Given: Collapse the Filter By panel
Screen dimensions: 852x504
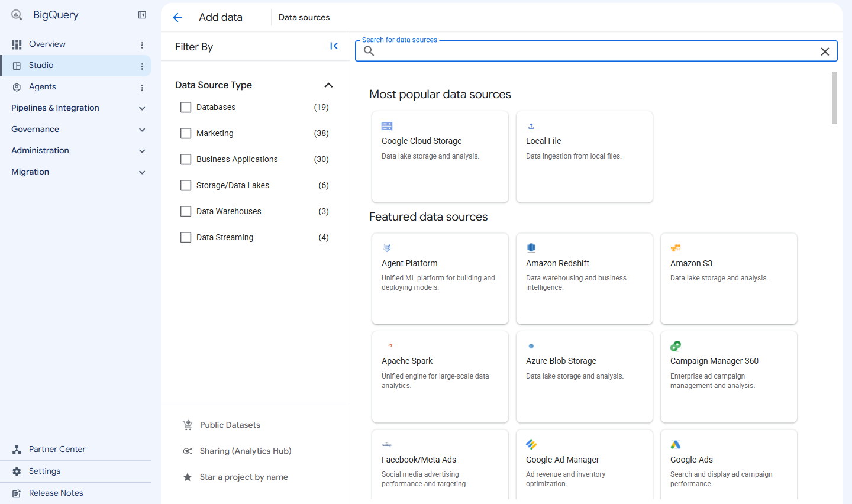Looking at the screenshot, I should 334,46.
